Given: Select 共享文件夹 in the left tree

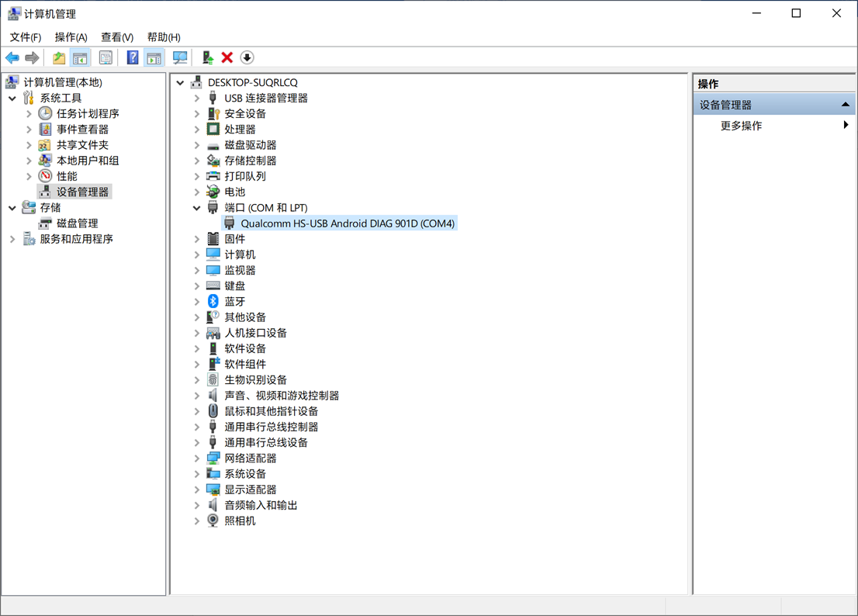Looking at the screenshot, I should [x=83, y=145].
